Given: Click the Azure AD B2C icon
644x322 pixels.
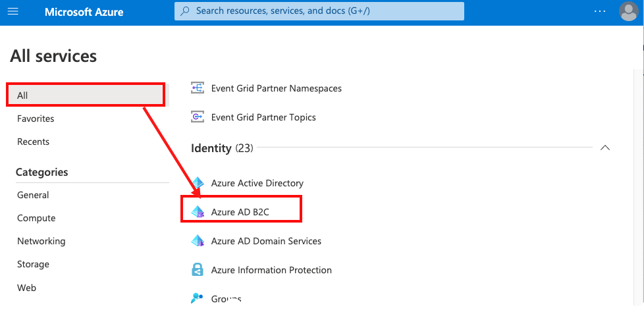Looking at the screenshot, I should point(198,212).
